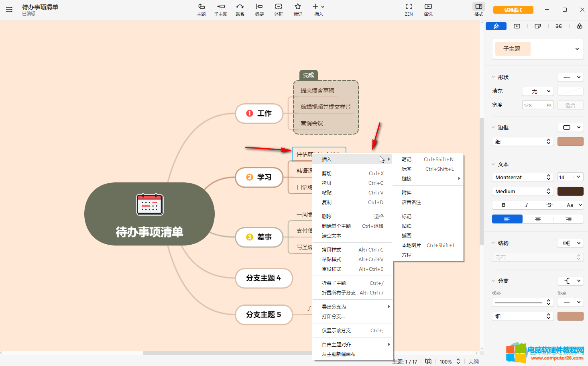Image resolution: width=588 pixels, height=366 pixels.
Task: Click the text color swatch
Action: pyautogui.click(x=570, y=191)
